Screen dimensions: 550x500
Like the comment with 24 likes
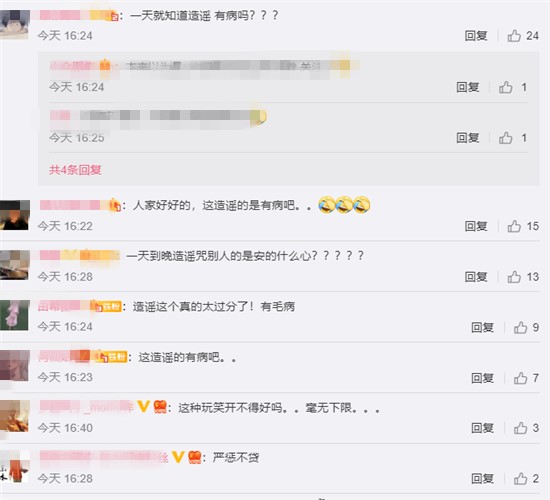pos(514,36)
